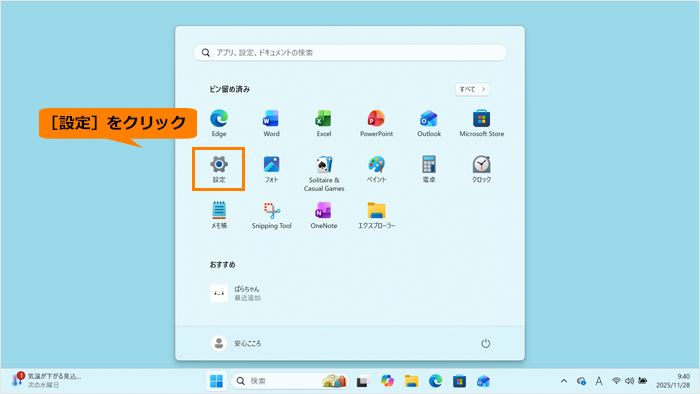Image resolution: width=700 pixels, height=394 pixels.
Task: Open 設定 (Settings) gear app
Action: point(219,169)
